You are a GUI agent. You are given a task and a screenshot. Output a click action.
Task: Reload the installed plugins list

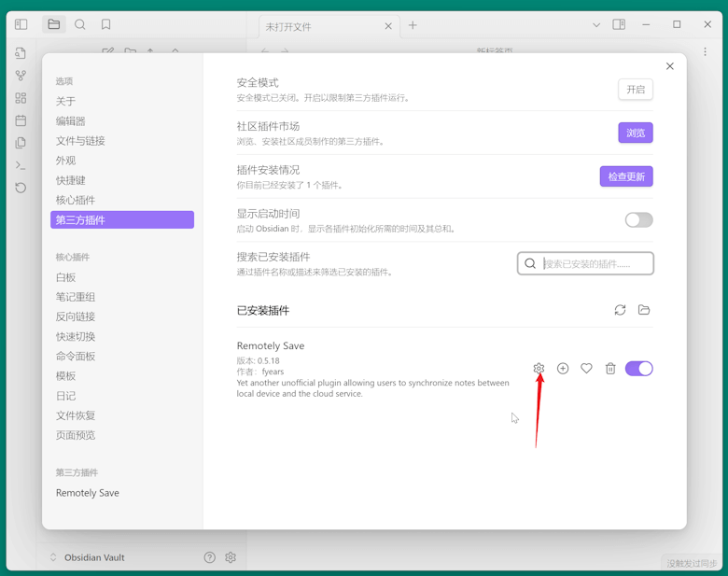coord(620,310)
